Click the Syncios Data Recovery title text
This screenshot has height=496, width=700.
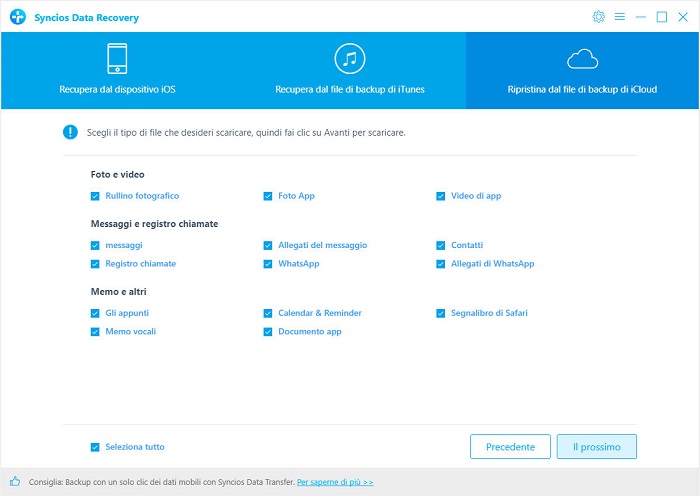87,17
